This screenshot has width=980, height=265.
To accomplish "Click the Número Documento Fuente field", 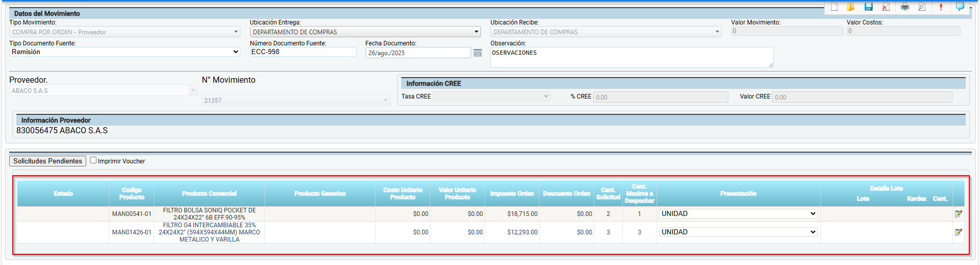I will (x=303, y=52).
